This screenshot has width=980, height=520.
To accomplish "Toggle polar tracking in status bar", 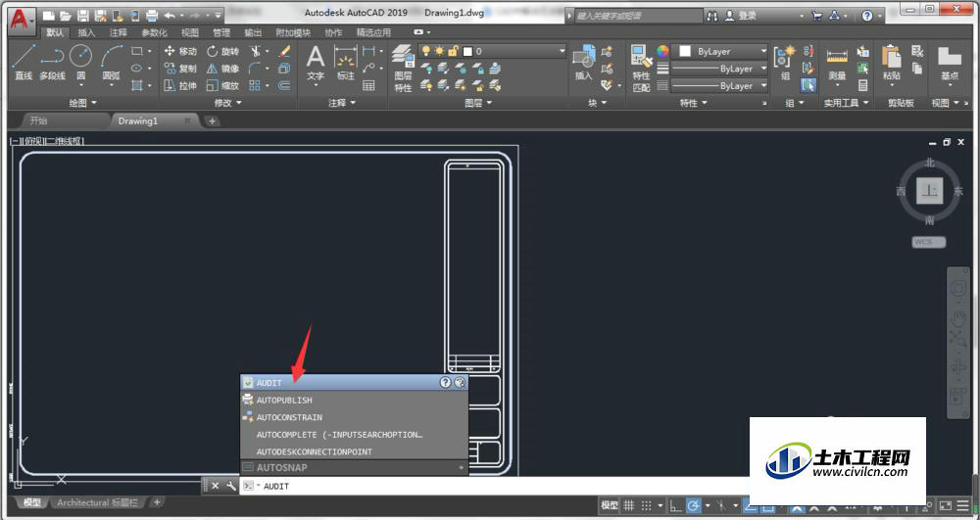I will (x=693, y=505).
